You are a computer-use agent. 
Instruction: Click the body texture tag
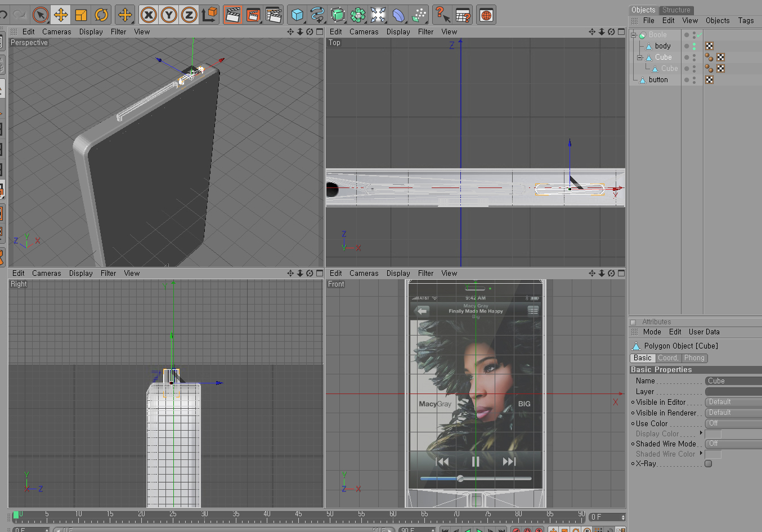(709, 46)
